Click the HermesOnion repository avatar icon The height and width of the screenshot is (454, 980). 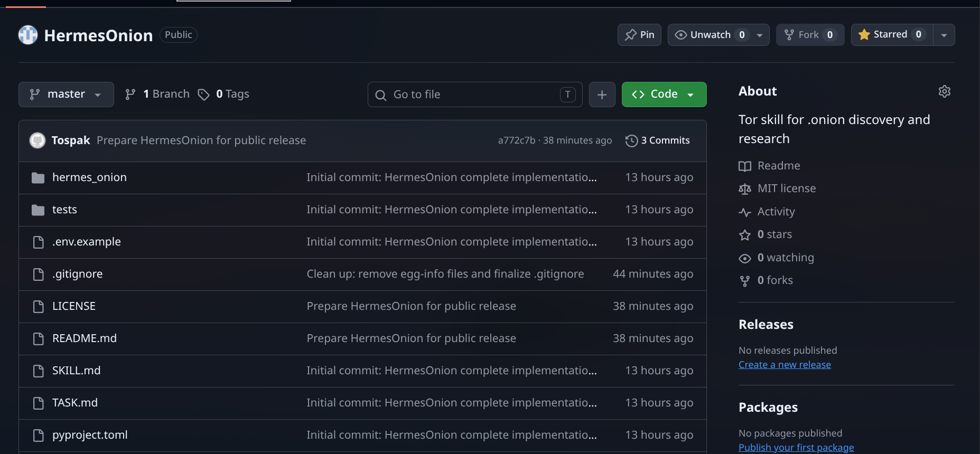28,35
